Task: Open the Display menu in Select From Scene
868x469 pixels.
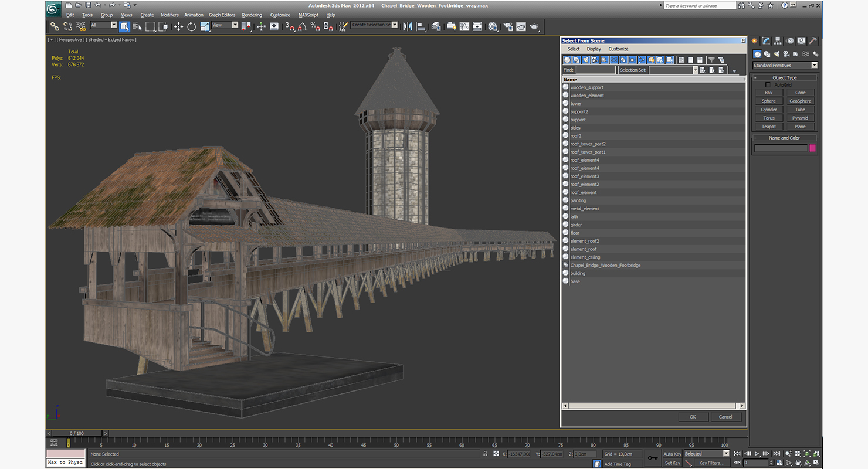Action: coord(594,49)
